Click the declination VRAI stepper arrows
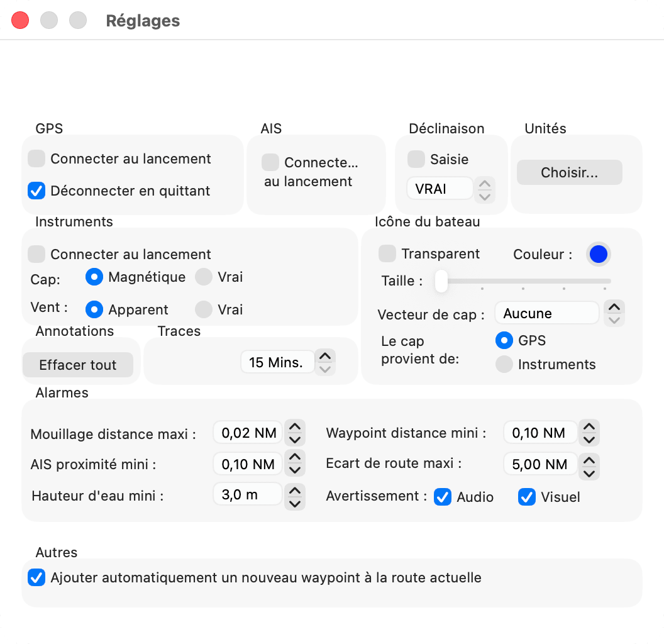 coord(484,190)
